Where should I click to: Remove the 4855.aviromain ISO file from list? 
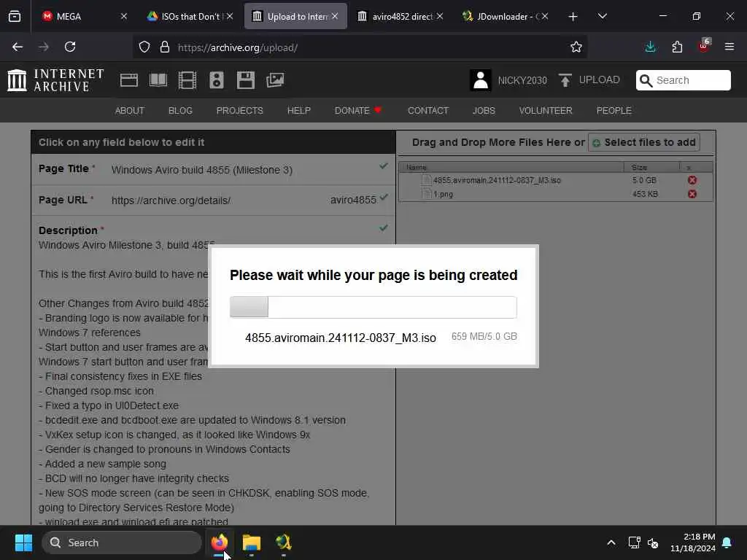[x=692, y=180]
